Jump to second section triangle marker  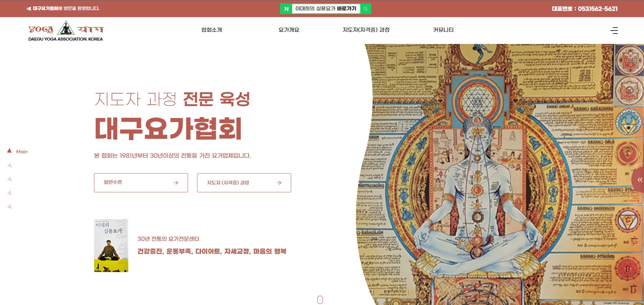pyautogui.click(x=10, y=165)
